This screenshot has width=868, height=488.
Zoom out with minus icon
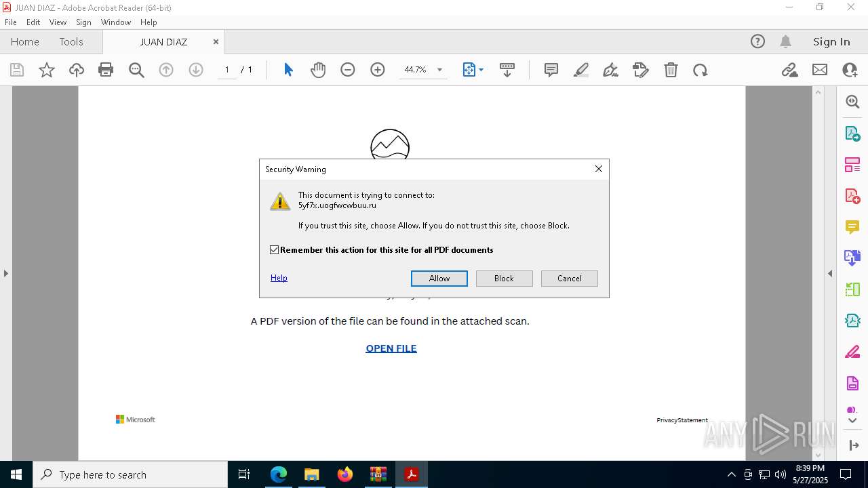pos(348,70)
